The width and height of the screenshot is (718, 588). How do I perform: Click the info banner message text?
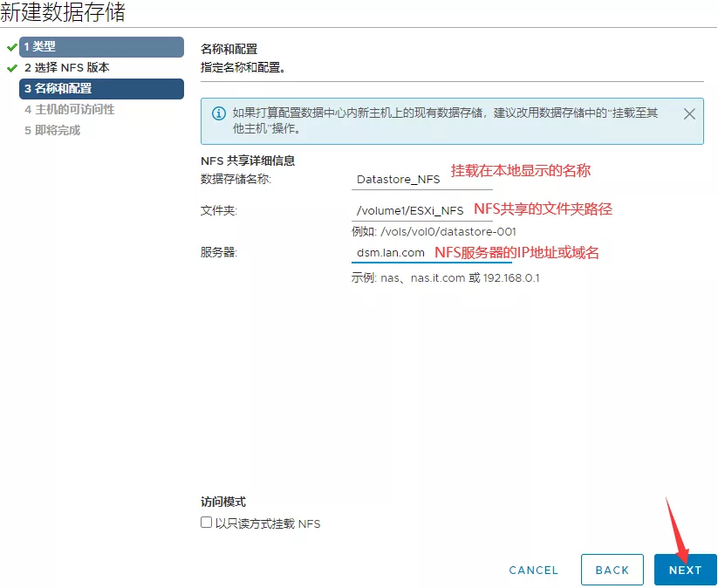tap(445, 120)
